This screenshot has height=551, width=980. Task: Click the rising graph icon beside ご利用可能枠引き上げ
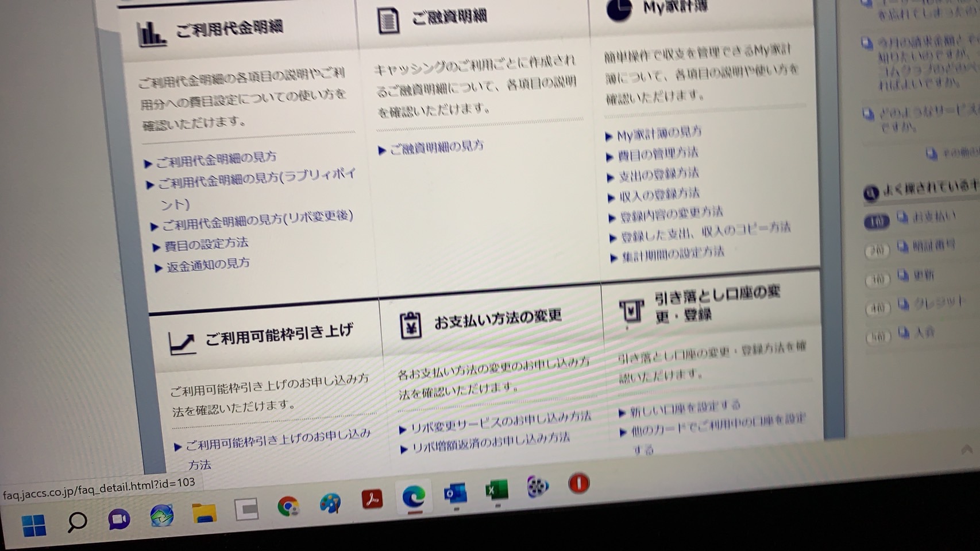click(182, 343)
